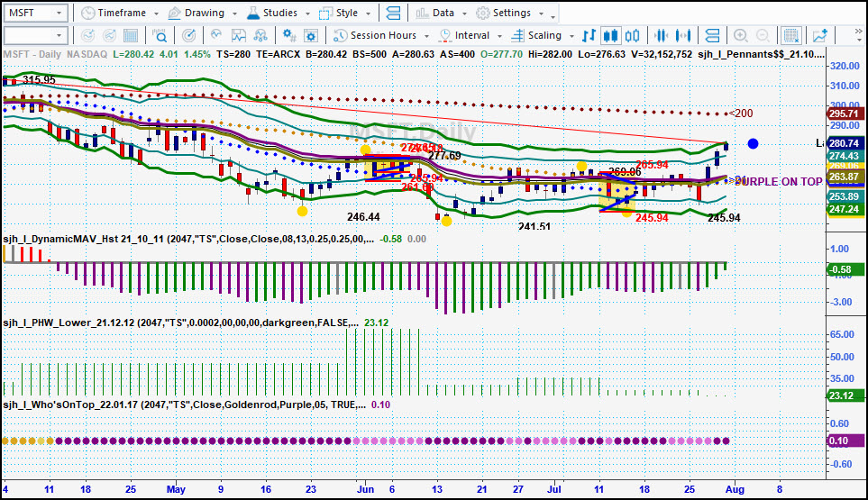Click the Scaling lines icon
The width and height of the screenshot is (868, 500).
[517, 35]
